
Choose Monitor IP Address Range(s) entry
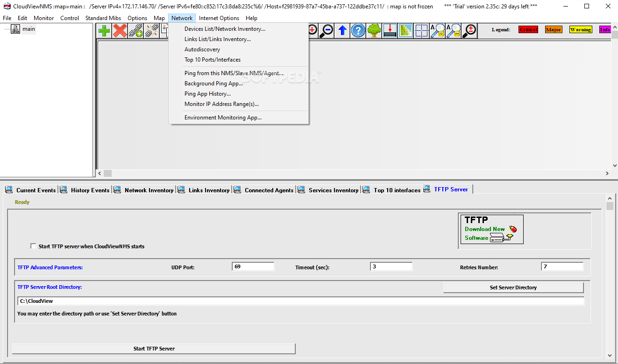coord(239,104)
